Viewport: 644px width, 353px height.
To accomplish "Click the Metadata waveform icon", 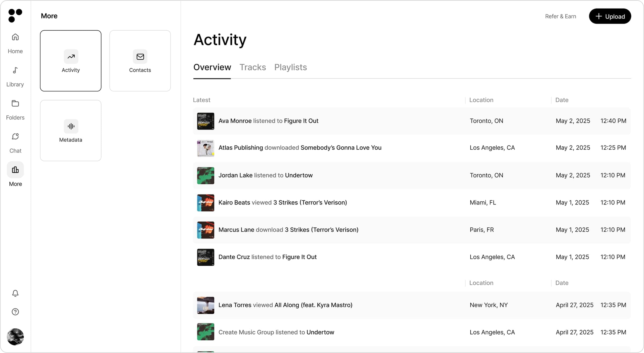I will (x=71, y=126).
